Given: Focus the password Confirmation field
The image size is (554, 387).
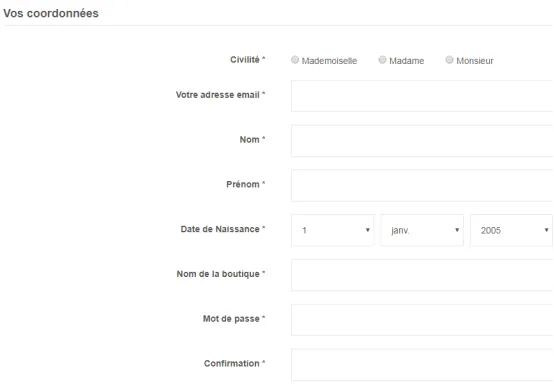Looking at the screenshot, I should click(x=422, y=364).
